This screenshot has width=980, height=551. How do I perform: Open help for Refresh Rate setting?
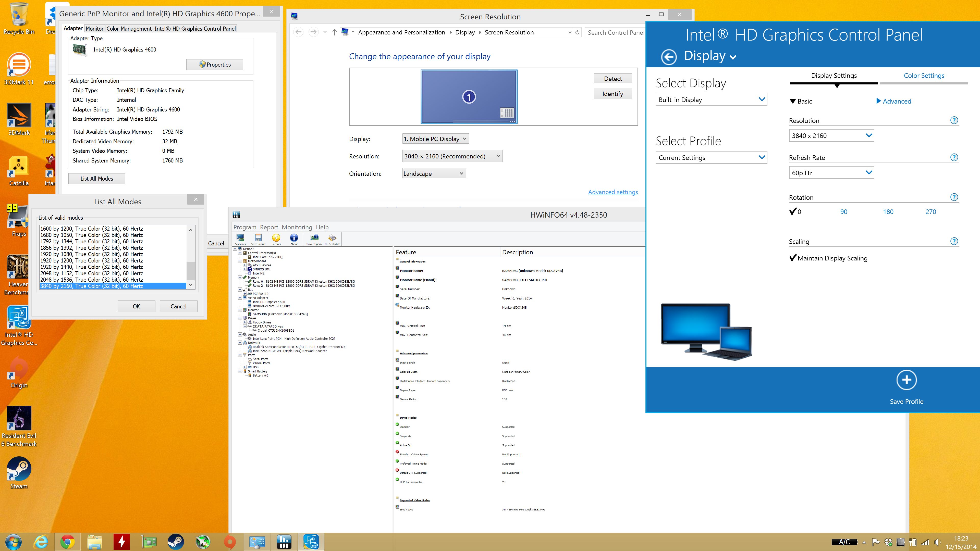click(954, 157)
